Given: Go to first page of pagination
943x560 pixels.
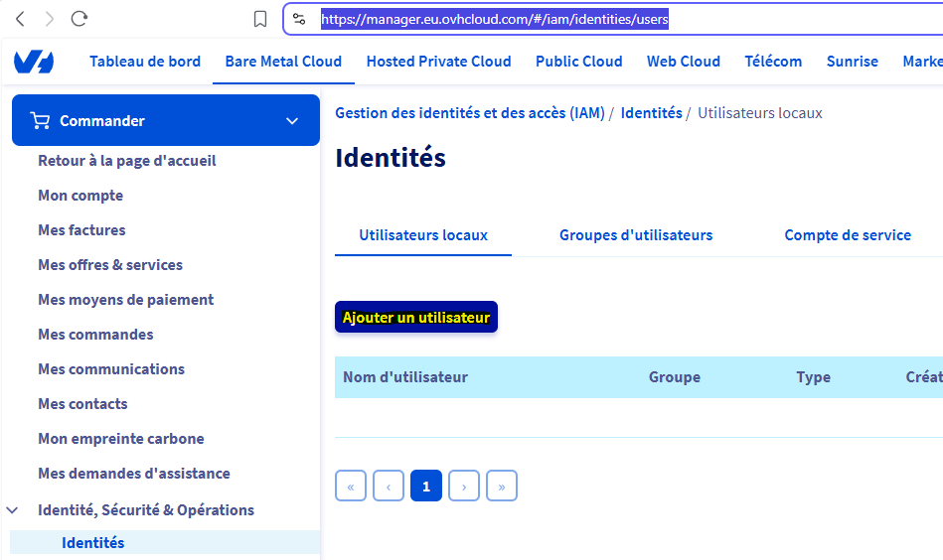Looking at the screenshot, I should coord(351,487).
